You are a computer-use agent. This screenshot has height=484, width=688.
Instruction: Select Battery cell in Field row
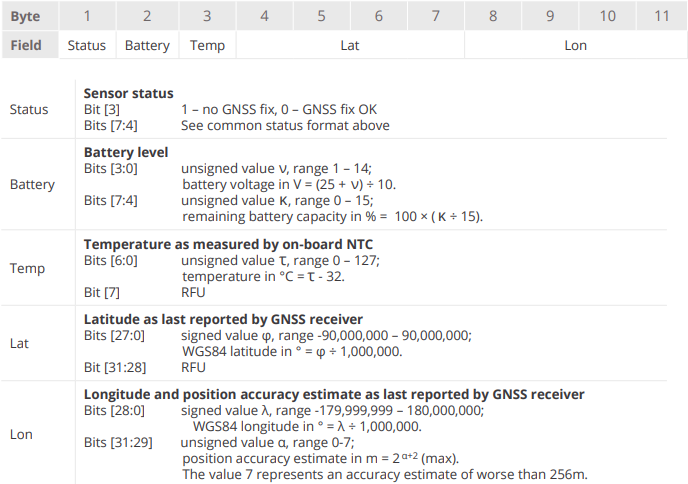(x=147, y=45)
